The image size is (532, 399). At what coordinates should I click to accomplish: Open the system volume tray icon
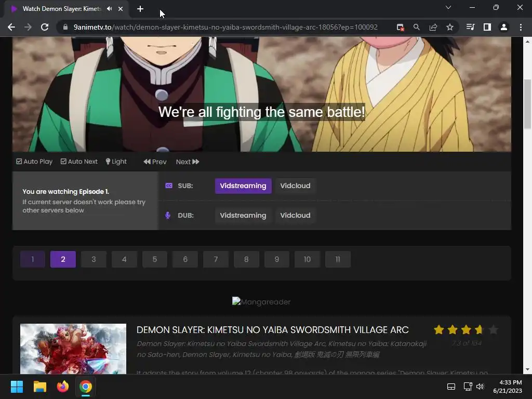(480, 387)
